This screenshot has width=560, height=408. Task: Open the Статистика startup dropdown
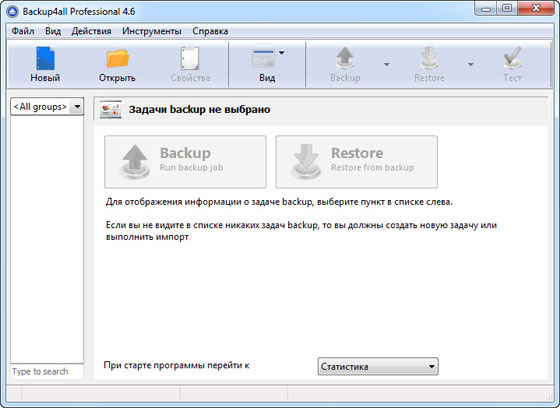(378, 367)
